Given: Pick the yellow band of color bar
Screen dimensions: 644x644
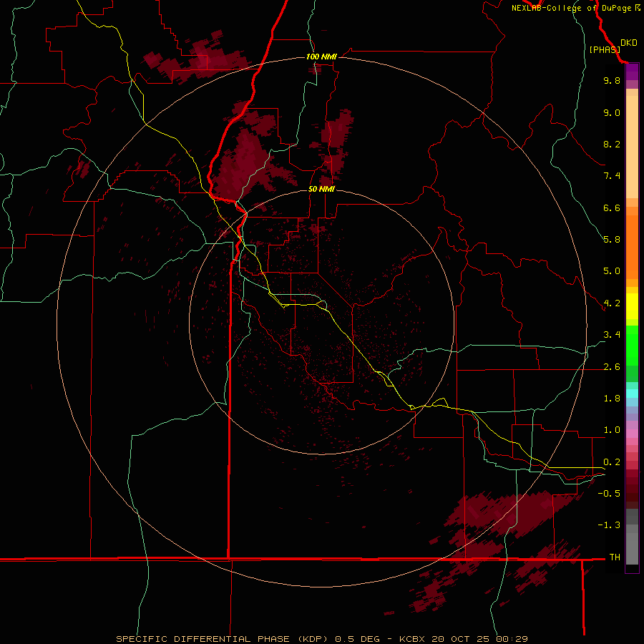Looking at the screenshot, I should (632, 306).
